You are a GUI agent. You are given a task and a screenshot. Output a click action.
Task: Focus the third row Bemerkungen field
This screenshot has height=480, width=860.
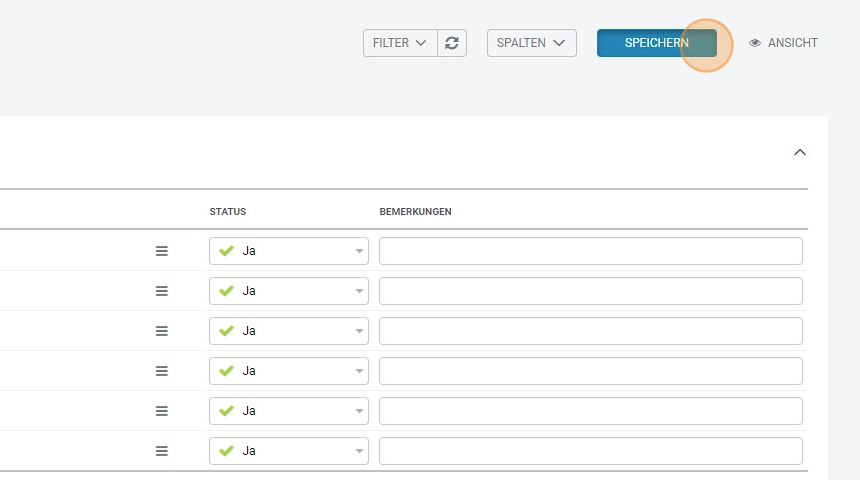pyautogui.click(x=590, y=331)
